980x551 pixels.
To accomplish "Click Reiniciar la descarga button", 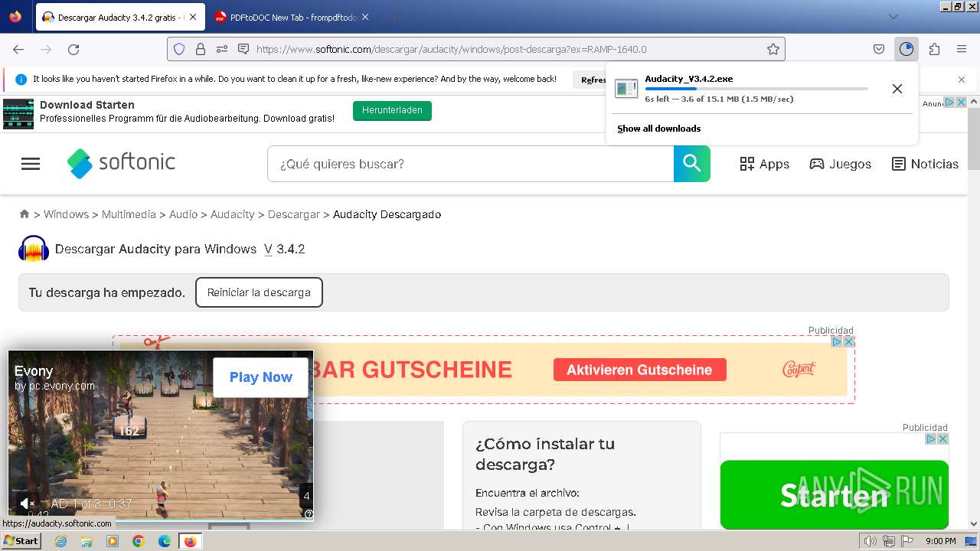I will coord(259,292).
